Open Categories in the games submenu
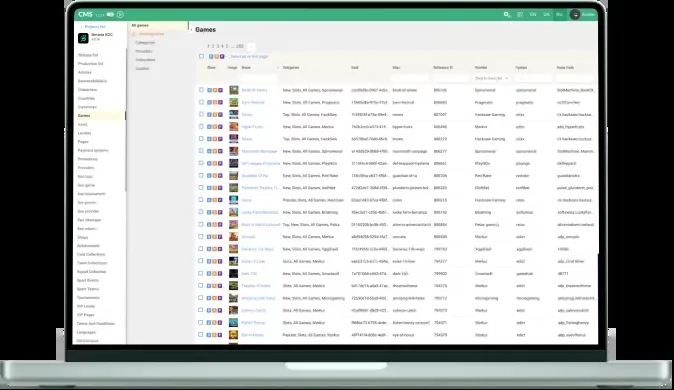Viewport: 674px width, 390px height. click(145, 43)
